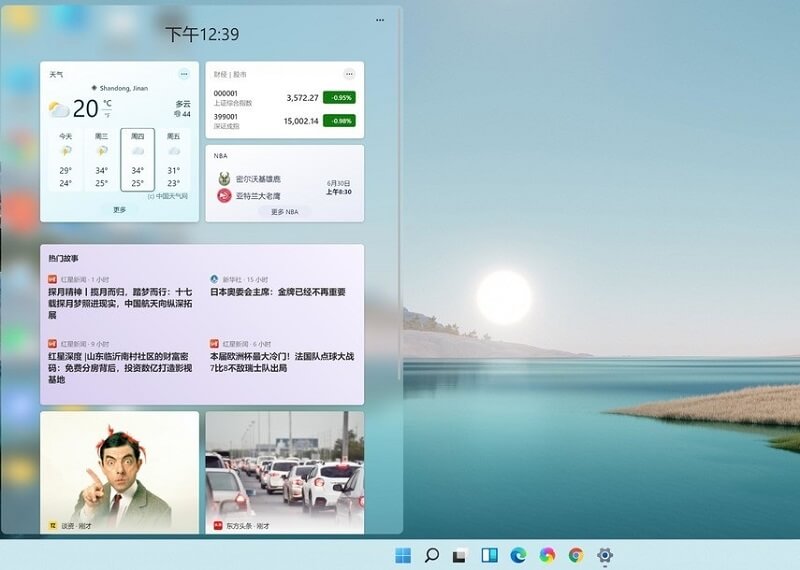Click 财经 | 股市 widget title
This screenshot has width=800, height=570.
coord(230,74)
